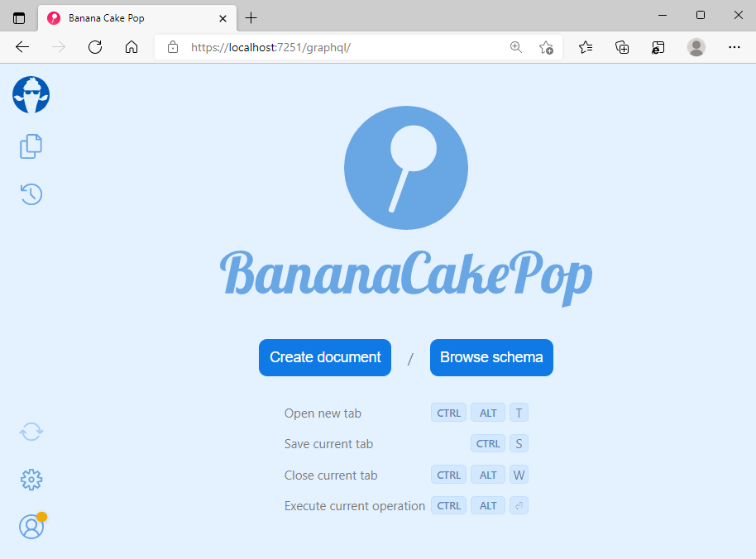Open the tab actions menu icon

[19, 18]
